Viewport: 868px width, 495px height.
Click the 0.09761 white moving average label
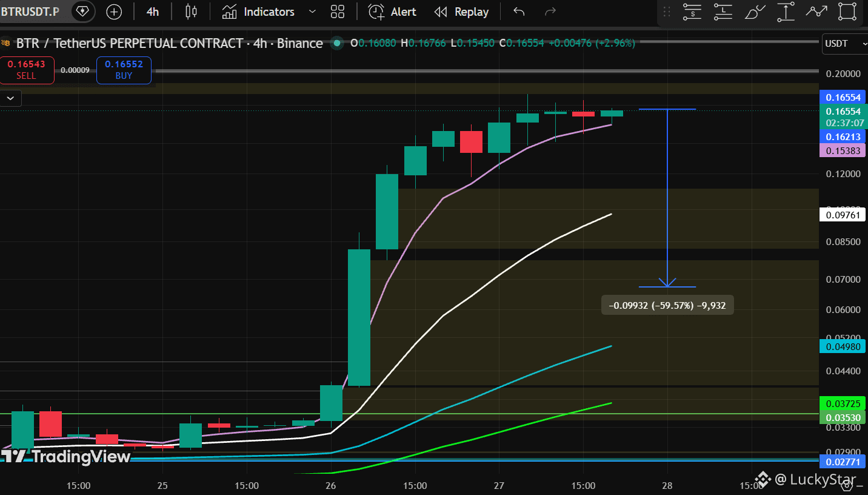(x=843, y=214)
